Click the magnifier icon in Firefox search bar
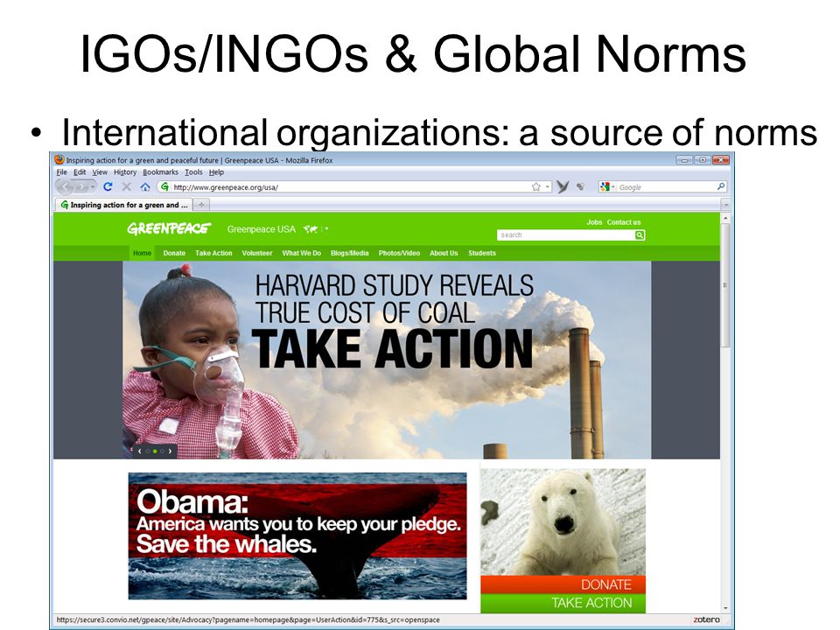 [x=721, y=186]
